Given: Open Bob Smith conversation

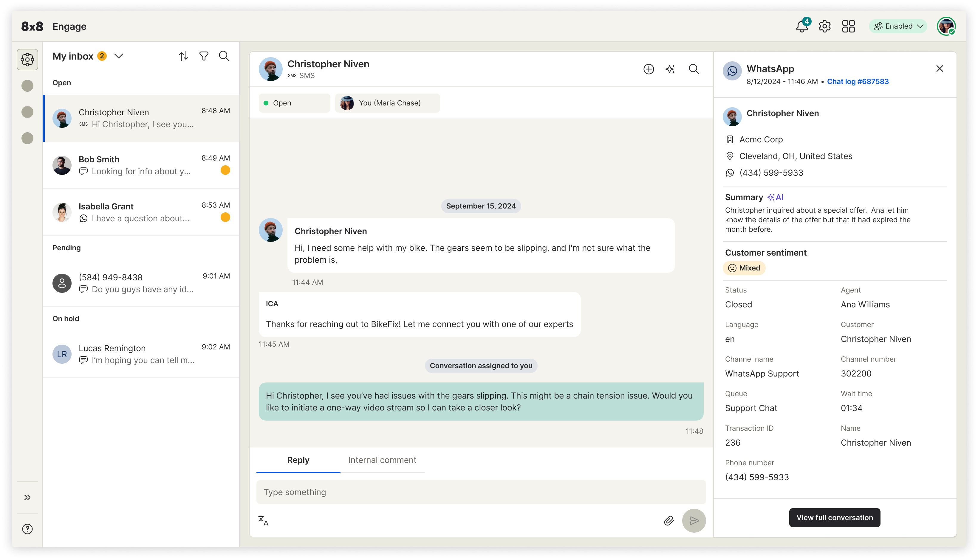Looking at the screenshot, I should coord(141,165).
